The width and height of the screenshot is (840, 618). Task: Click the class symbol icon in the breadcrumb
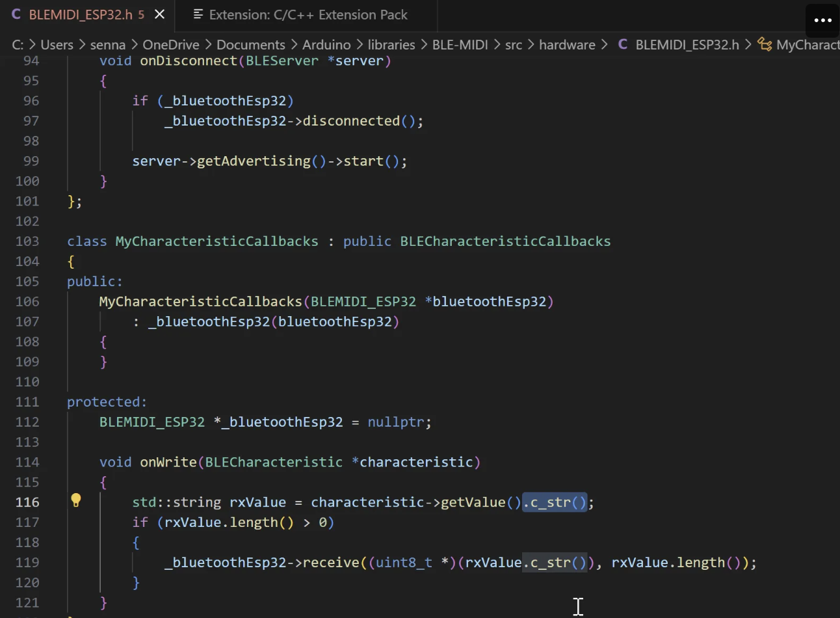click(x=765, y=44)
